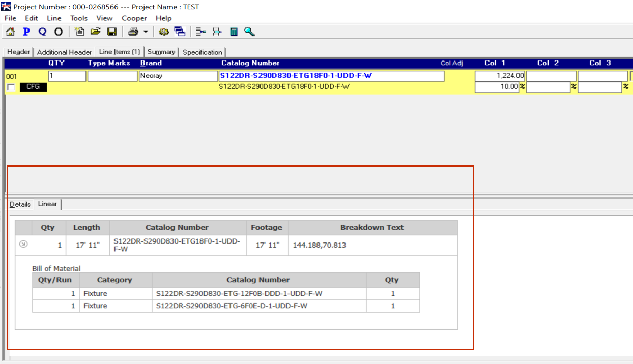Click the magnifying glass search icon
Viewport: 633px width, 364px height.
(x=249, y=32)
